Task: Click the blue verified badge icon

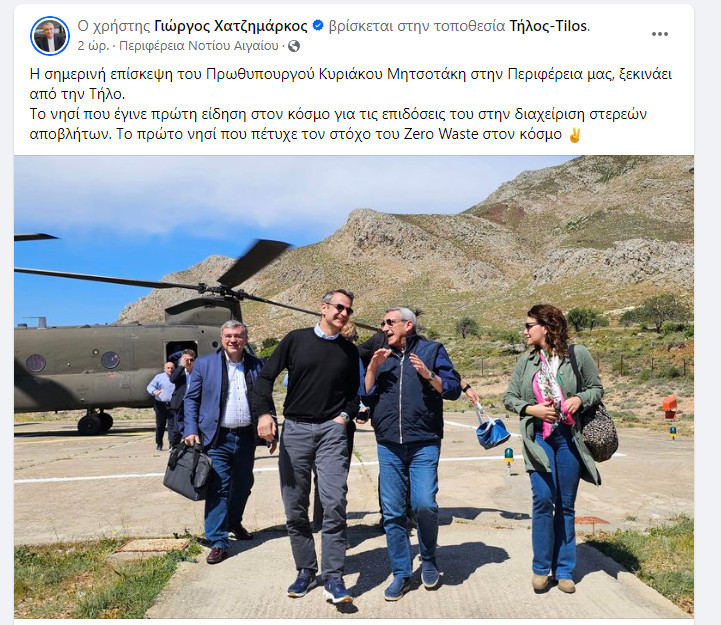Action: (318, 26)
